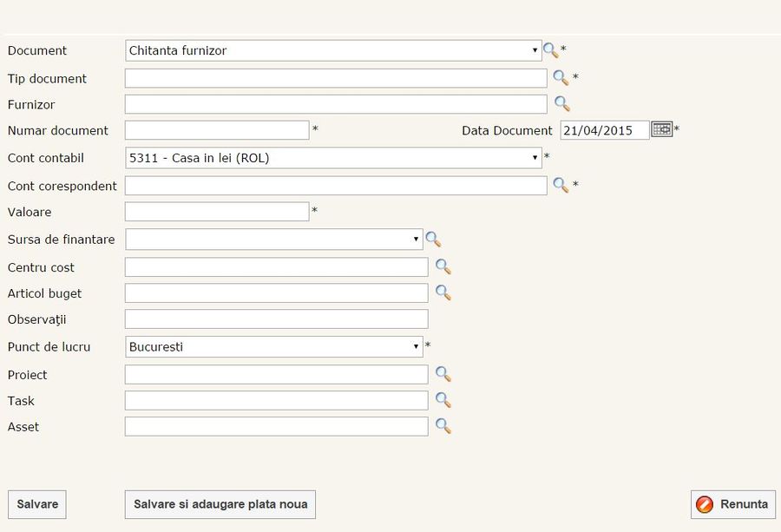Click the Centru cost magnifier icon
This screenshot has width=781, height=532.
pyautogui.click(x=443, y=266)
